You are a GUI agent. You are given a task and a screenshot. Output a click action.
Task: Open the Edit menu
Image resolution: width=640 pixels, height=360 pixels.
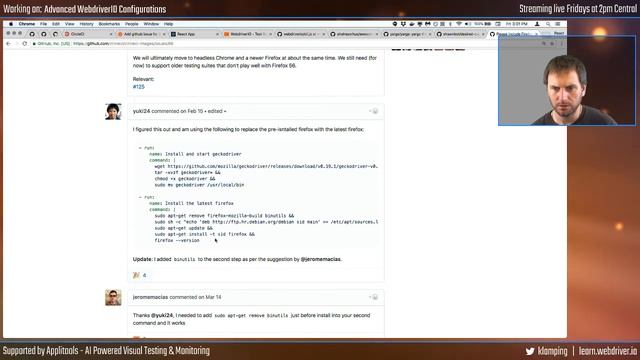click(56, 24)
